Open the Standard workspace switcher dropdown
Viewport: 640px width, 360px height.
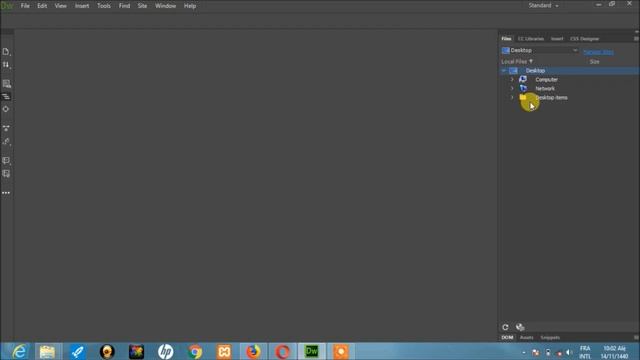pos(543,5)
